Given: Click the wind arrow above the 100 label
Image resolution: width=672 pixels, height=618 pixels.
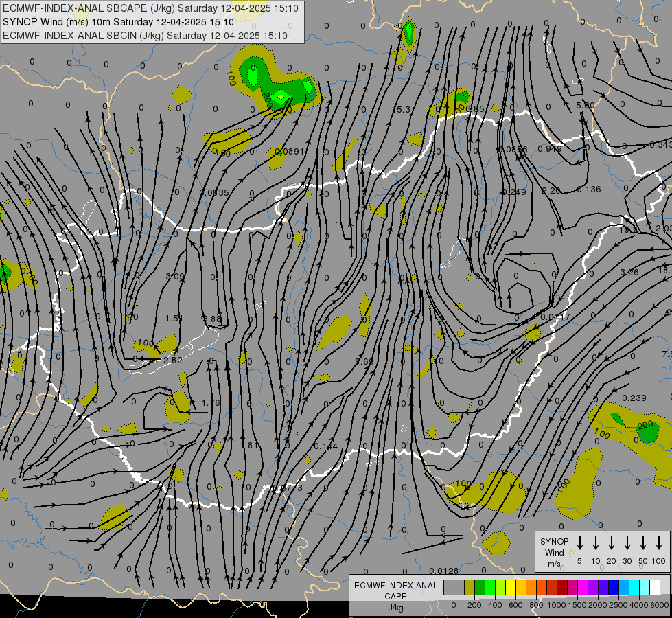Looking at the screenshot, I should point(659,543).
